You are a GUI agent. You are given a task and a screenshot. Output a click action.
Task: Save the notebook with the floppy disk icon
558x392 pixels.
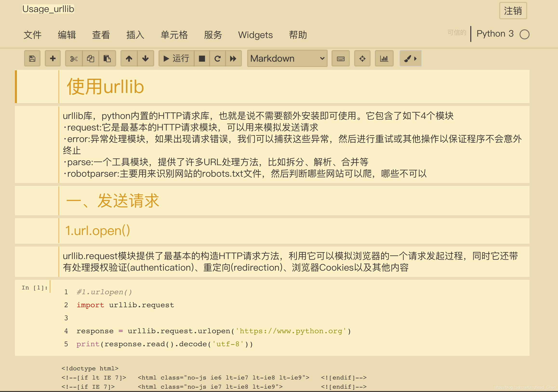(32, 59)
